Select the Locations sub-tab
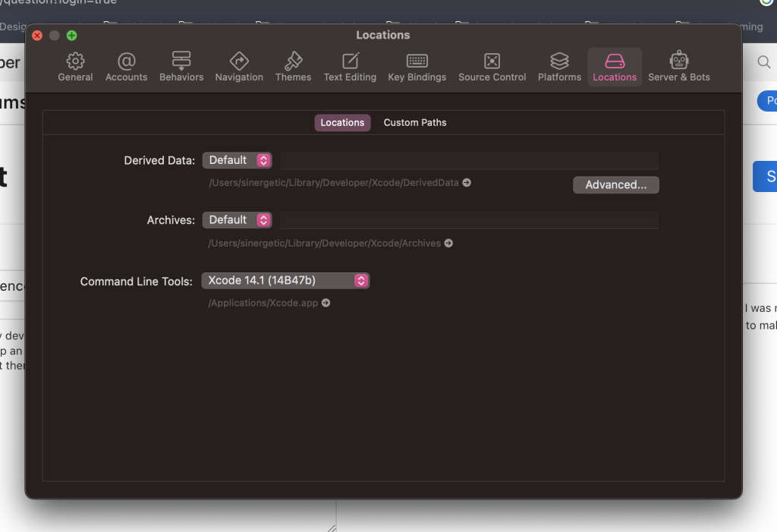Viewport: 777px width, 532px height. tap(342, 123)
